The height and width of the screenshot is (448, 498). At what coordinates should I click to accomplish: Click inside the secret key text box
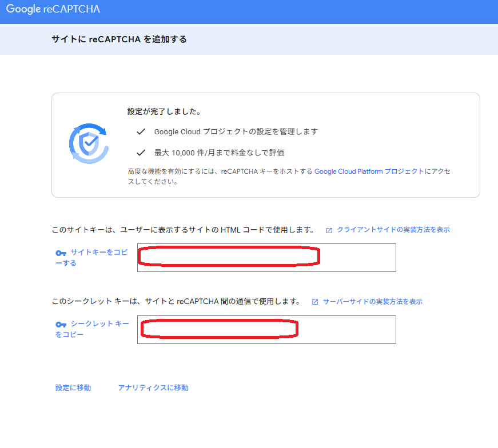coord(266,330)
